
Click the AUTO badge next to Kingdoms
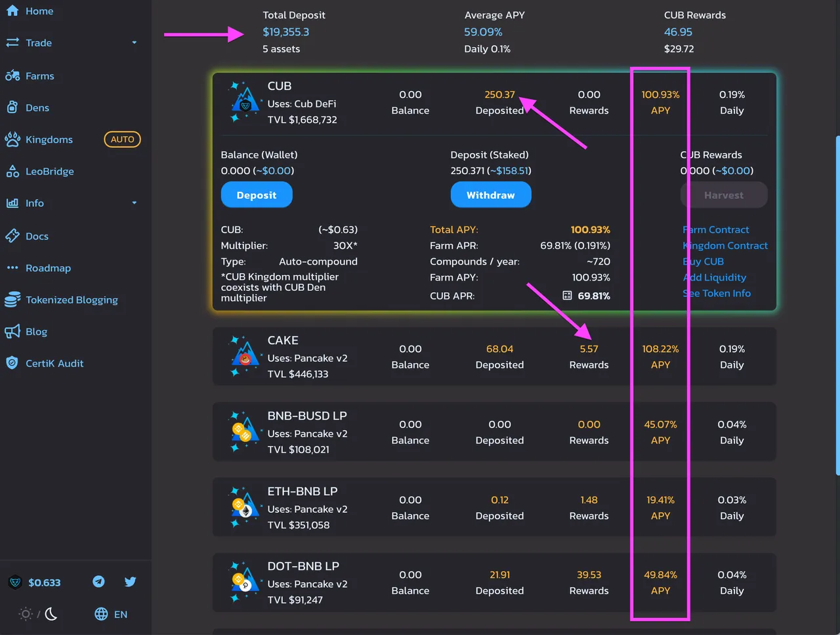point(123,139)
